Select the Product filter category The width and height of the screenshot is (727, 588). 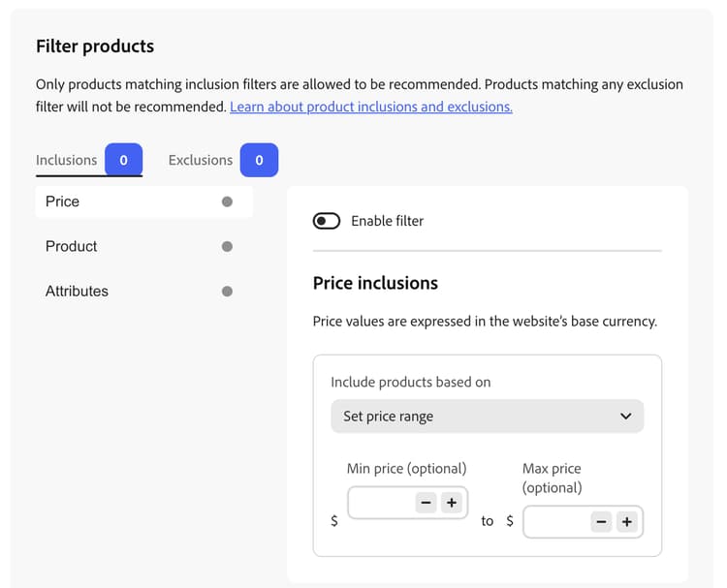pyautogui.click(x=144, y=246)
